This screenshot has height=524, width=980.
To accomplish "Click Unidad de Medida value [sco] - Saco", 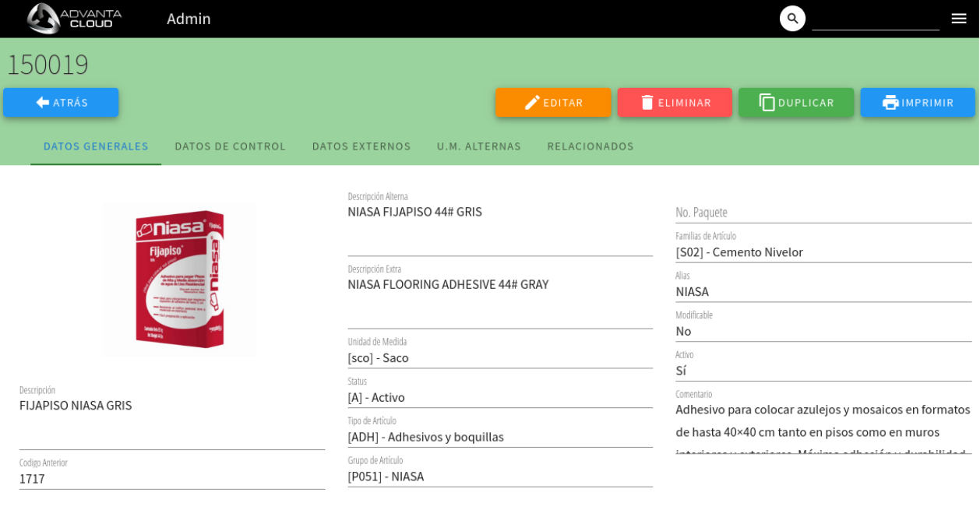I will click(x=378, y=357).
